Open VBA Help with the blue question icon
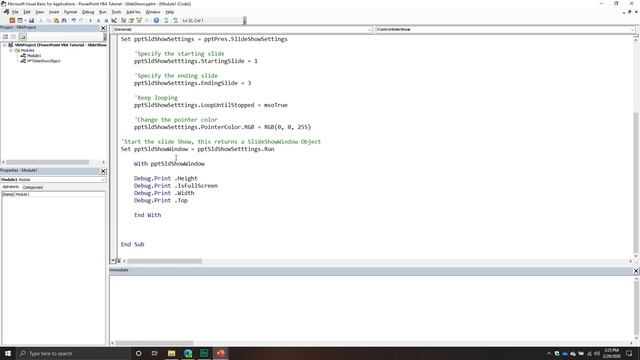The height and width of the screenshot is (360, 640). pos(156,20)
